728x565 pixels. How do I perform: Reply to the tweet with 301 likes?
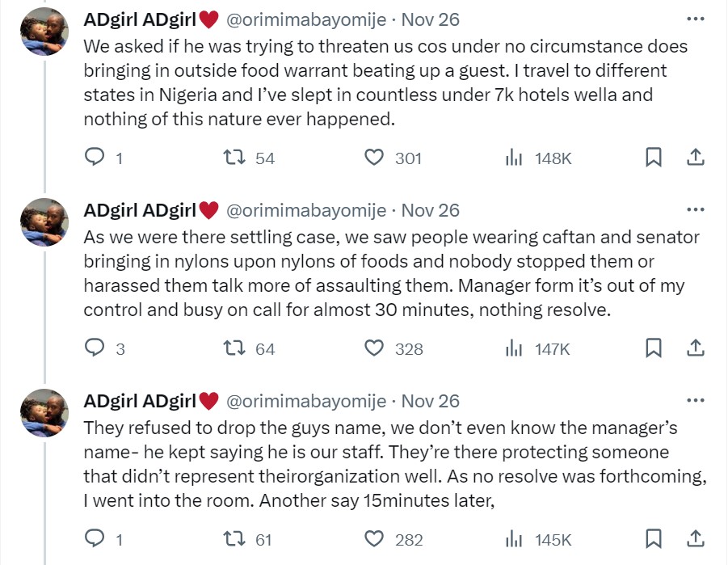(x=95, y=158)
